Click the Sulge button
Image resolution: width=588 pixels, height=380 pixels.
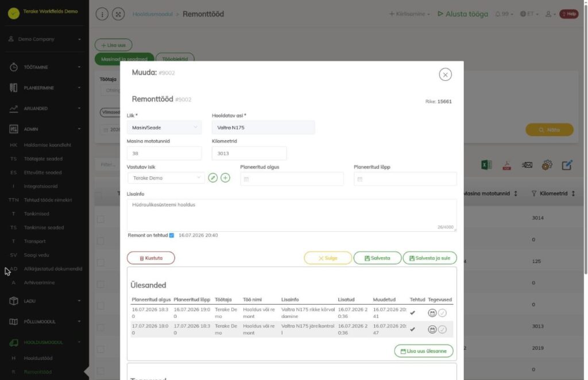(x=328, y=258)
